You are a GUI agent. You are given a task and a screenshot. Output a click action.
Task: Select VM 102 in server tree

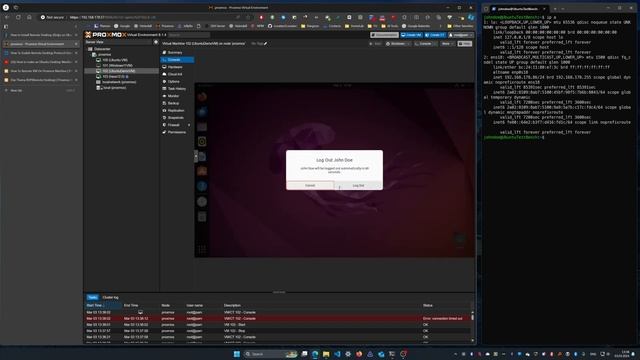coord(122,71)
